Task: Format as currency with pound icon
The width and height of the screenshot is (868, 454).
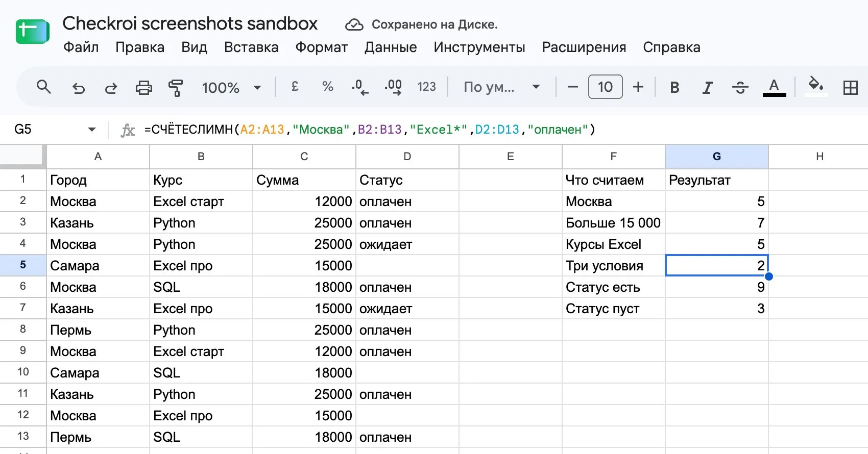Action: point(295,87)
